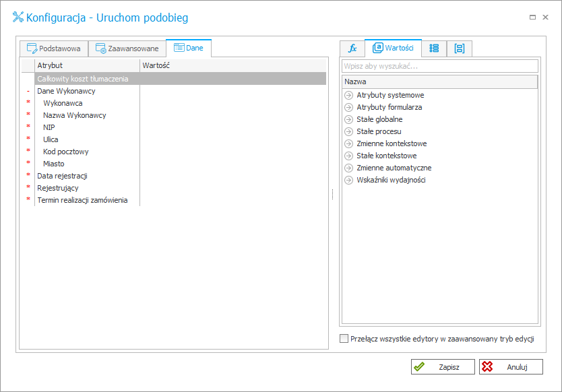Click the panel splitter handle

click(x=333, y=194)
